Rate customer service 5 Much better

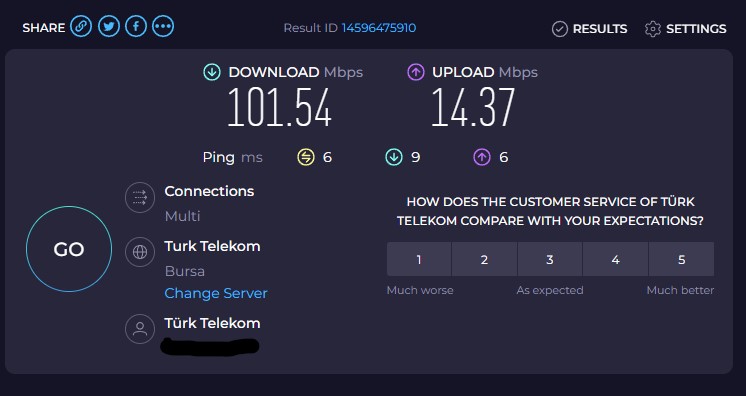coord(682,259)
